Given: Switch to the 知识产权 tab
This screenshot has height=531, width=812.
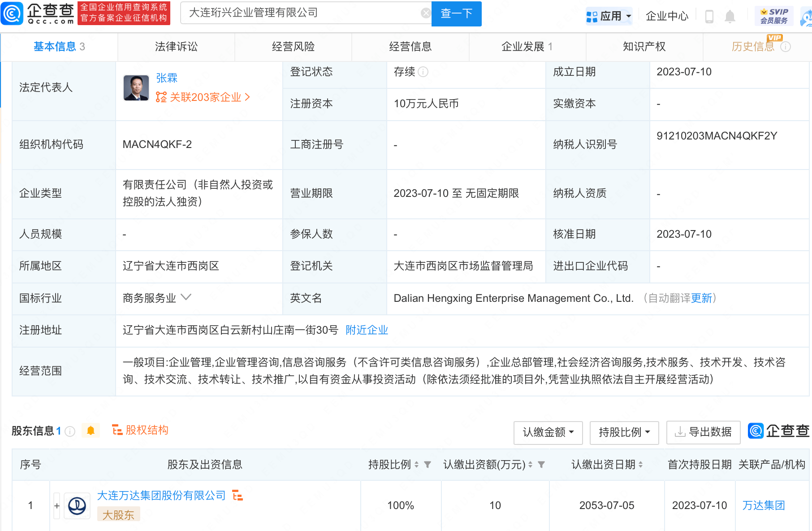Looking at the screenshot, I should click(x=644, y=47).
